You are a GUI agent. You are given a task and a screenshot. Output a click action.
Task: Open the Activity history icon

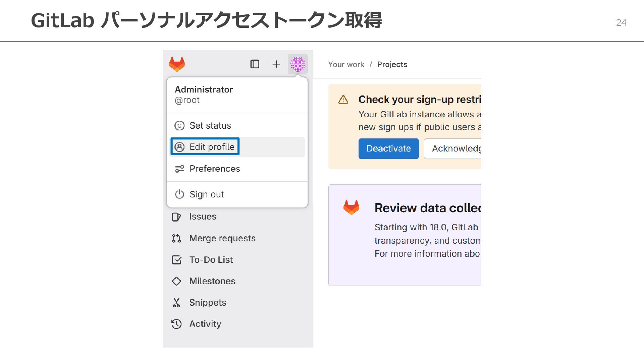(x=176, y=324)
